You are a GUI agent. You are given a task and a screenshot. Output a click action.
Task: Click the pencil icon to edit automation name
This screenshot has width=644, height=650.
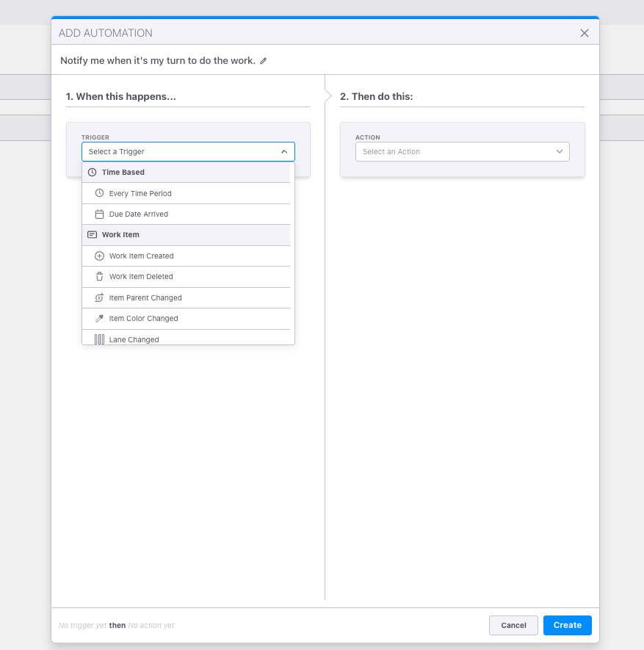[264, 61]
